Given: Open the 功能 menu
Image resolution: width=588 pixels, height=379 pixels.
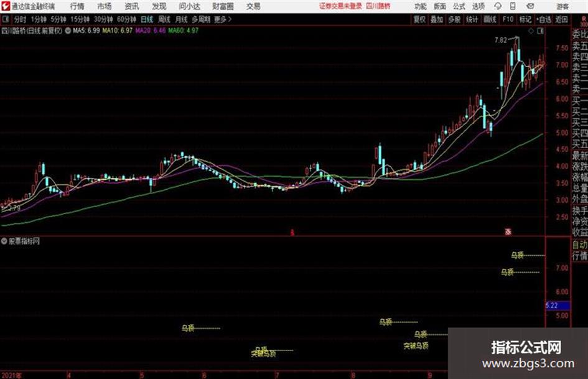Looking at the screenshot, I should (421, 6).
